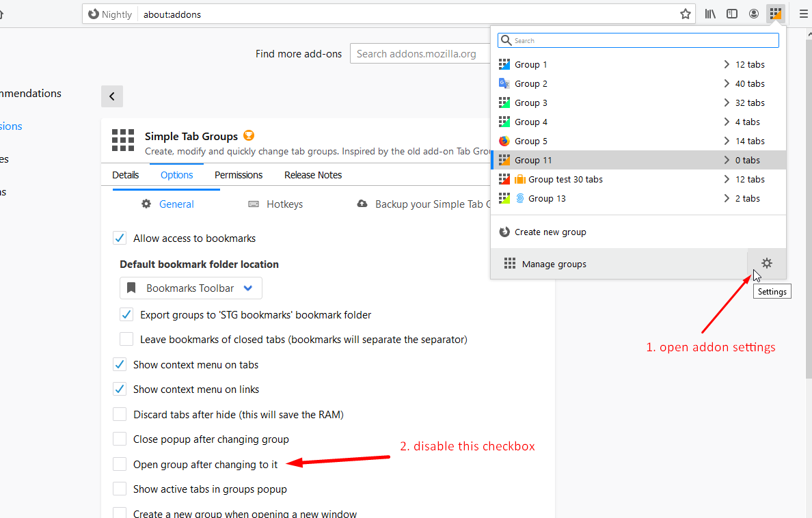The width and height of the screenshot is (812, 518).
Task: Toggle the sidebar view icon
Action: point(732,14)
